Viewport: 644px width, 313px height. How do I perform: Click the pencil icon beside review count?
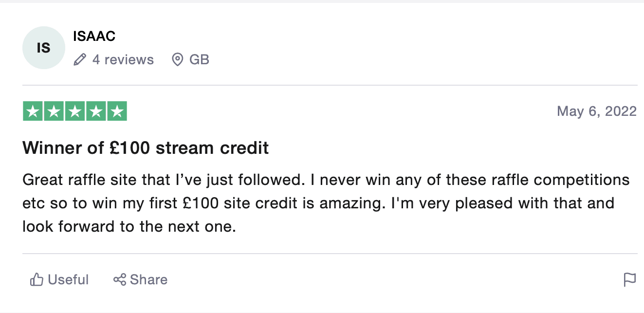coord(79,60)
